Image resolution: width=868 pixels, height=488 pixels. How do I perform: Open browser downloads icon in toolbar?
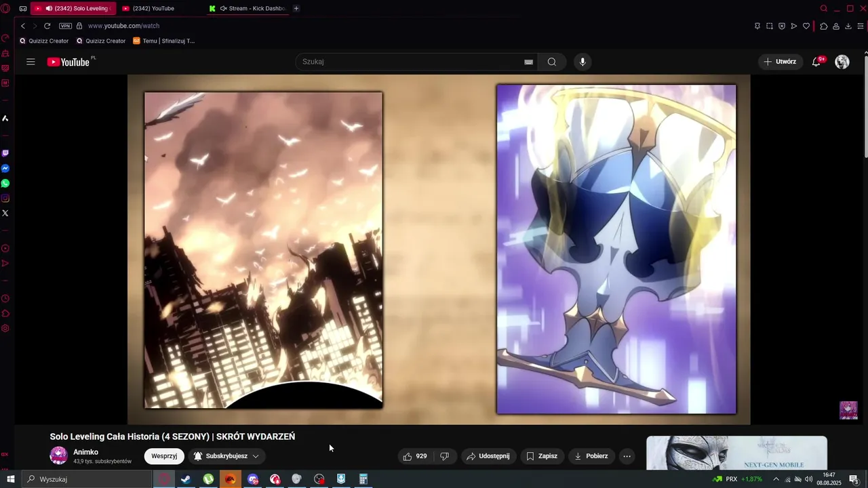(848, 26)
